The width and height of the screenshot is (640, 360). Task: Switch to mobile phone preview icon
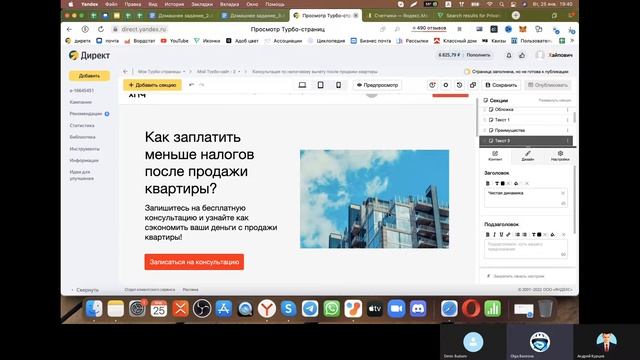338,85
